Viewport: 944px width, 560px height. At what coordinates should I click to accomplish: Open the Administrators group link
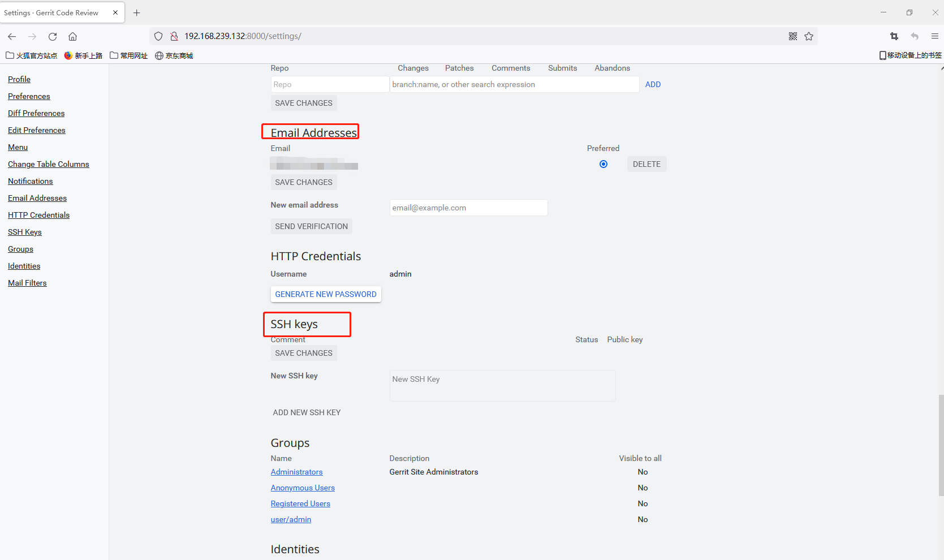point(296,472)
